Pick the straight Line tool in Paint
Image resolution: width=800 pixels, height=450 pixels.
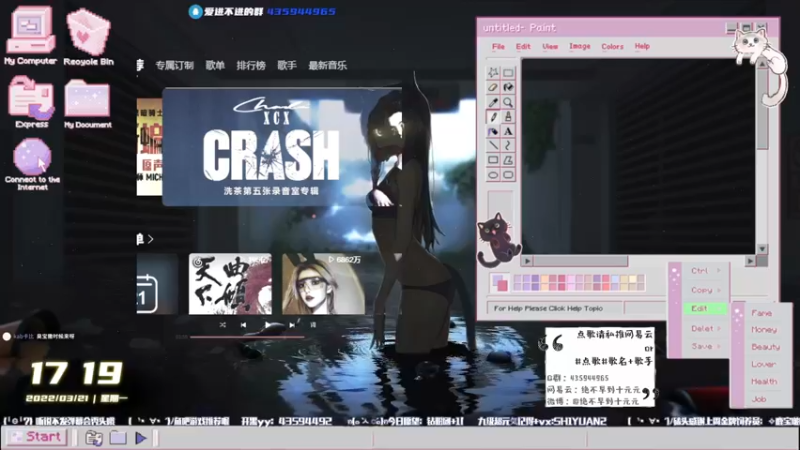[x=493, y=146]
